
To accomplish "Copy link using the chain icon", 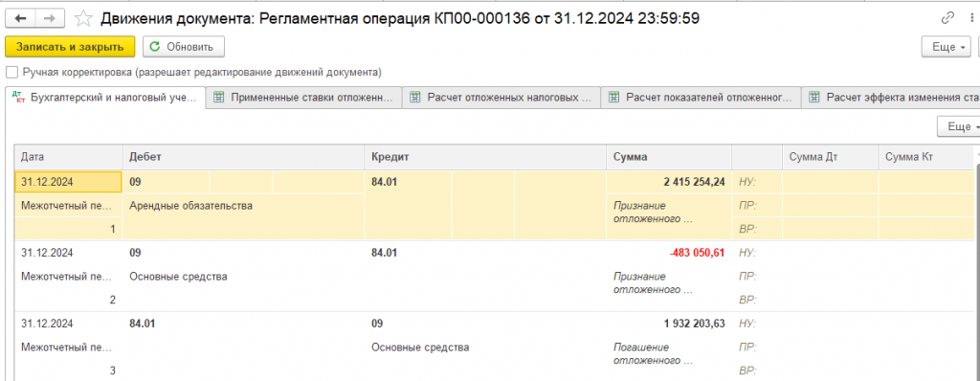I will point(947,17).
